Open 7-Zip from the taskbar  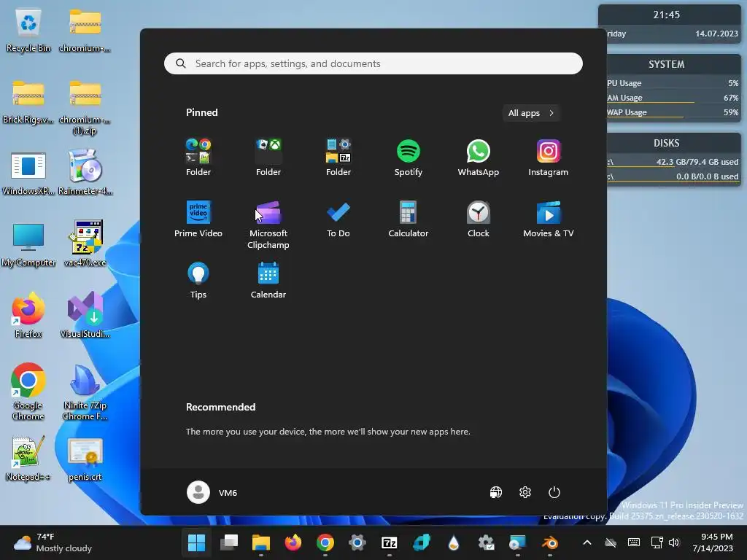tap(390, 542)
